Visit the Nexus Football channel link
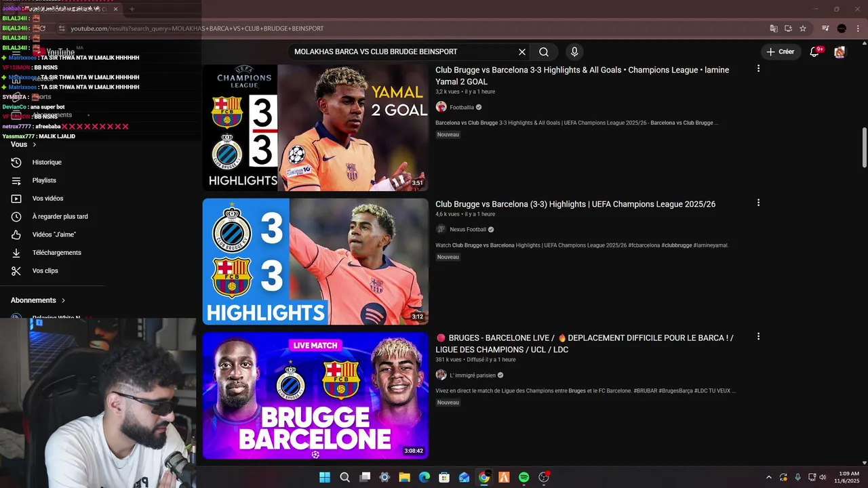868x488 pixels. point(468,230)
